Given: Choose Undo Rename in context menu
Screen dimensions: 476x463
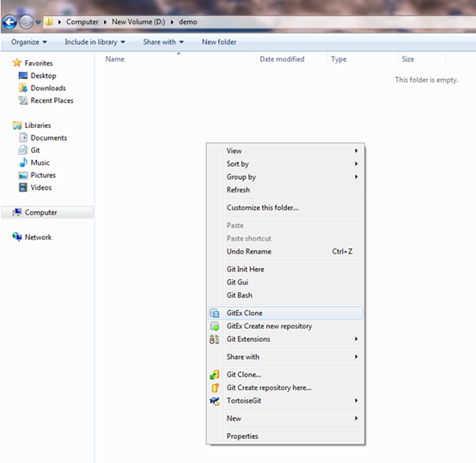Looking at the screenshot, I should coord(285,252).
